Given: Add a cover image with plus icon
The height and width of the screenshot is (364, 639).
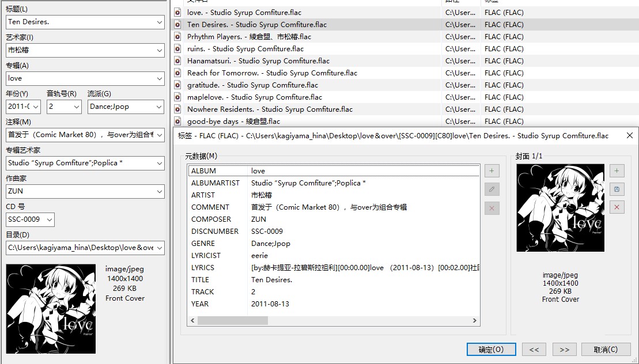Looking at the screenshot, I should click(x=617, y=170).
